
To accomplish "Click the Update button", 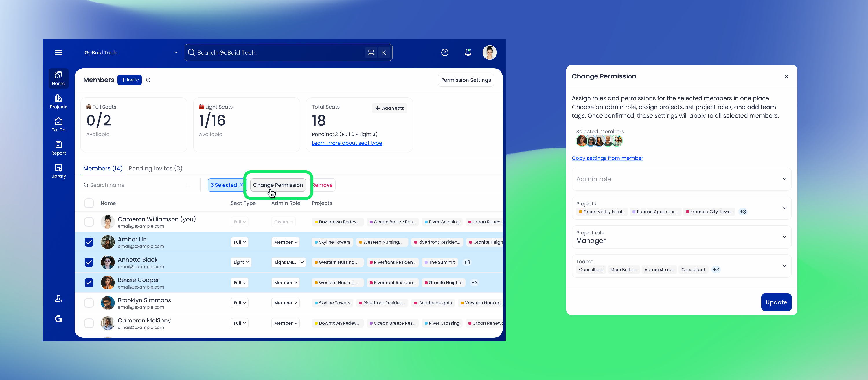I will 776,302.
